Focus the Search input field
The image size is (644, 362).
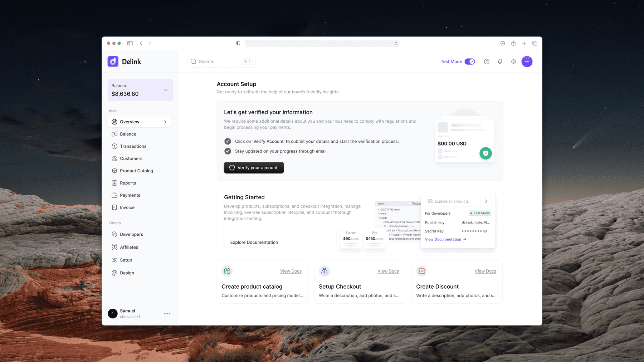coord(221,62)
